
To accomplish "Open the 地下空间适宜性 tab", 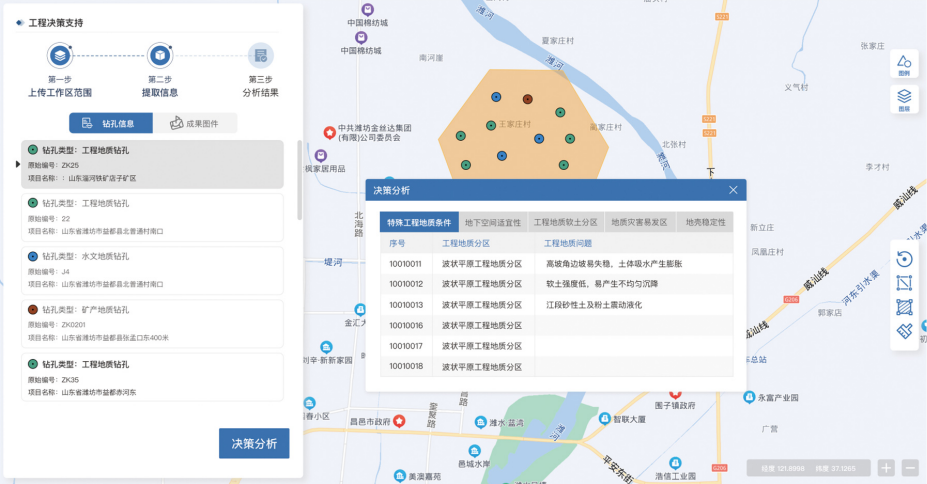I will (493, 222).
